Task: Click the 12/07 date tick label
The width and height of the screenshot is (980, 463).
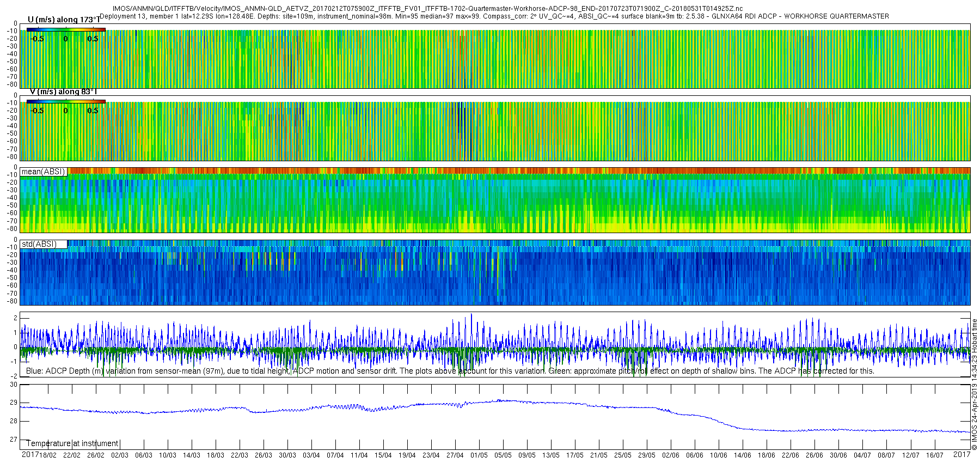Action: [910, 455]
